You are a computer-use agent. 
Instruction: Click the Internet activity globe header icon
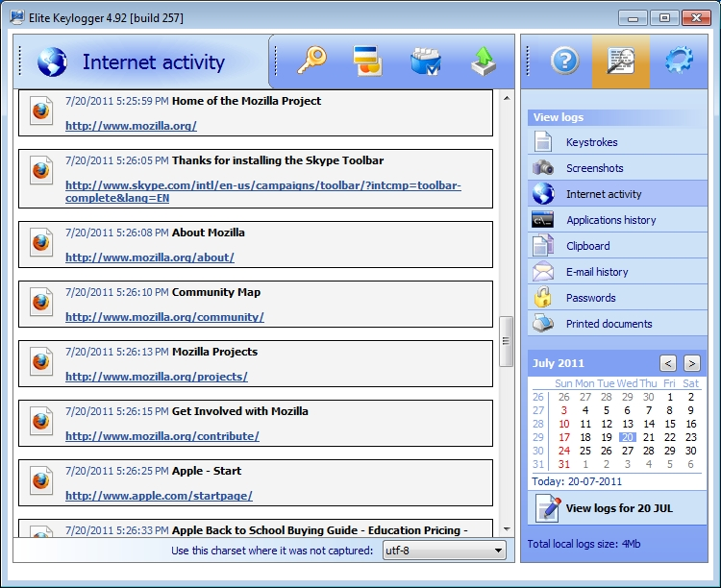pos(52,61)
